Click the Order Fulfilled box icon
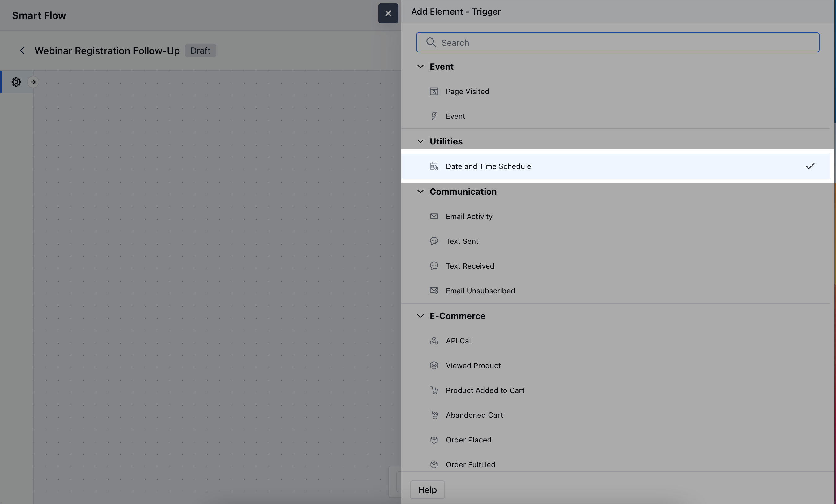The width and height of the screenshot is (836, 504). [434, 465]
